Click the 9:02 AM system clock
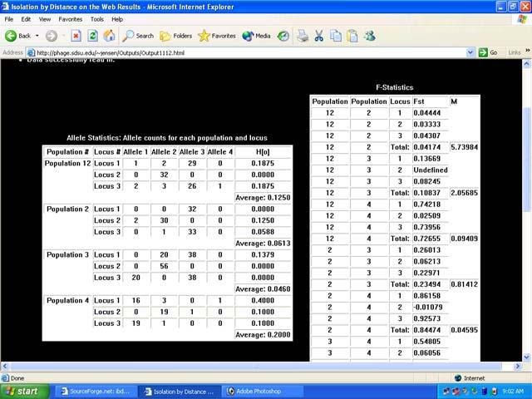Screen dimensions: 532x399 click(513, 392)
